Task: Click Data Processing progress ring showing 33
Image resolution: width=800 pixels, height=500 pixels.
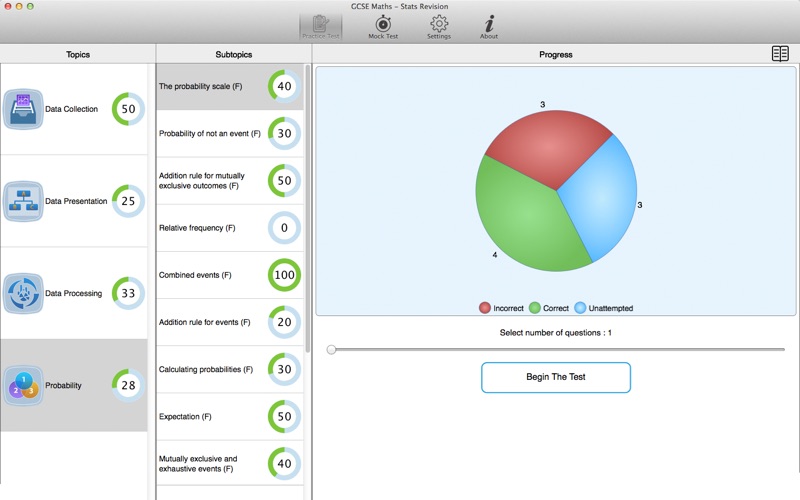Action: click(128, 293)
